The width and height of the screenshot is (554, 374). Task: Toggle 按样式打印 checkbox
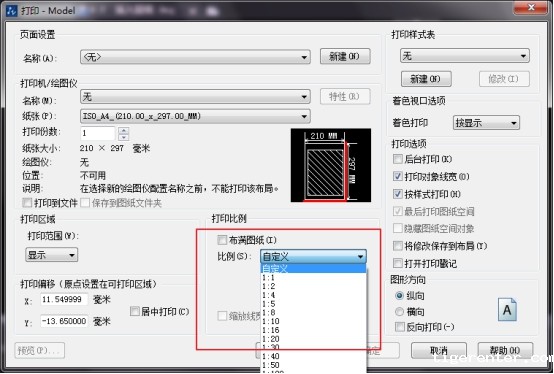[x=397, y=194]
